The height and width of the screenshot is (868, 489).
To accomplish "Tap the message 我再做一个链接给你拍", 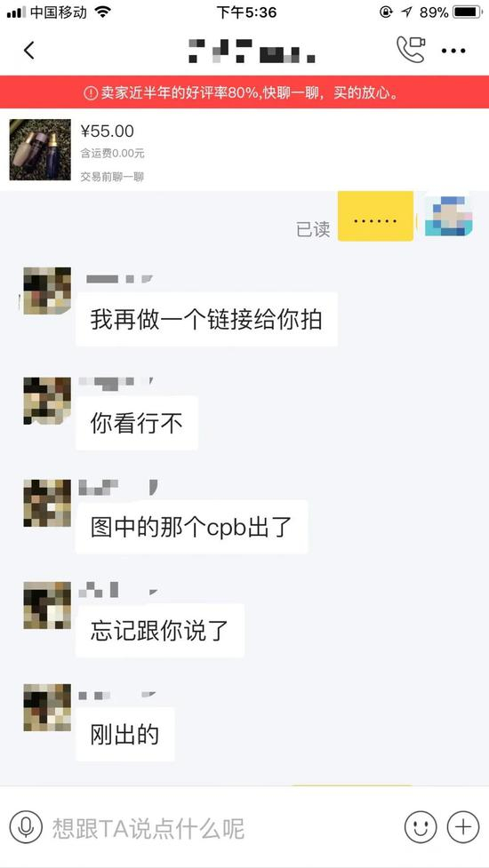I will click(206, 320).
